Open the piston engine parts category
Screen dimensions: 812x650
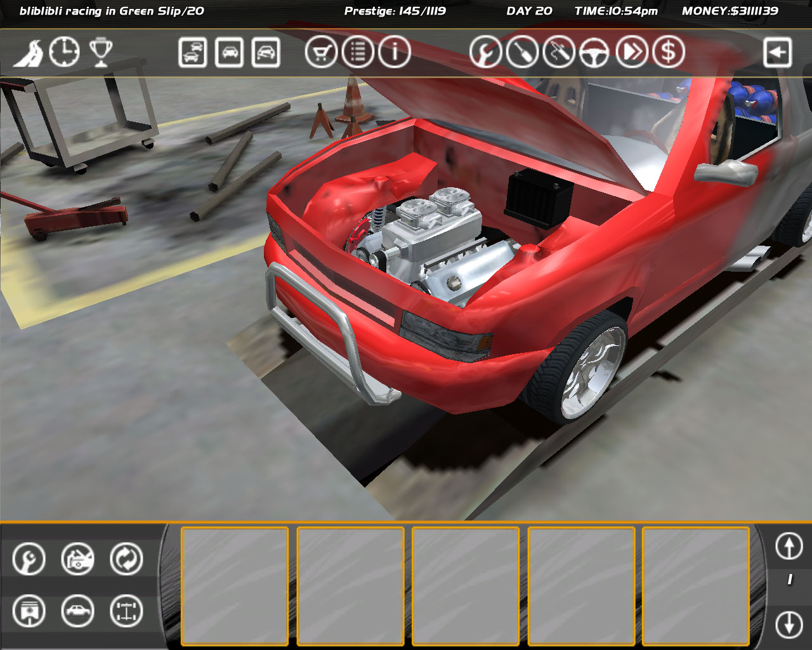tap(29, 611)
